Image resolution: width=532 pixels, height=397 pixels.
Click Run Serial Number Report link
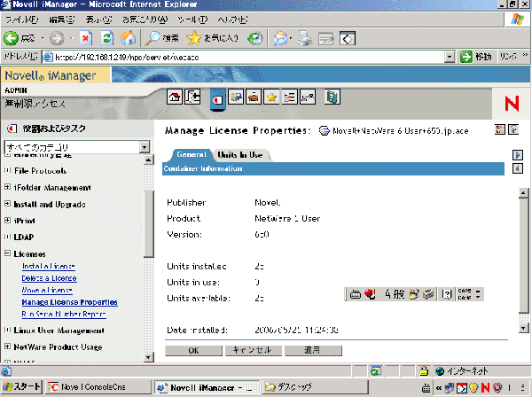64,315
